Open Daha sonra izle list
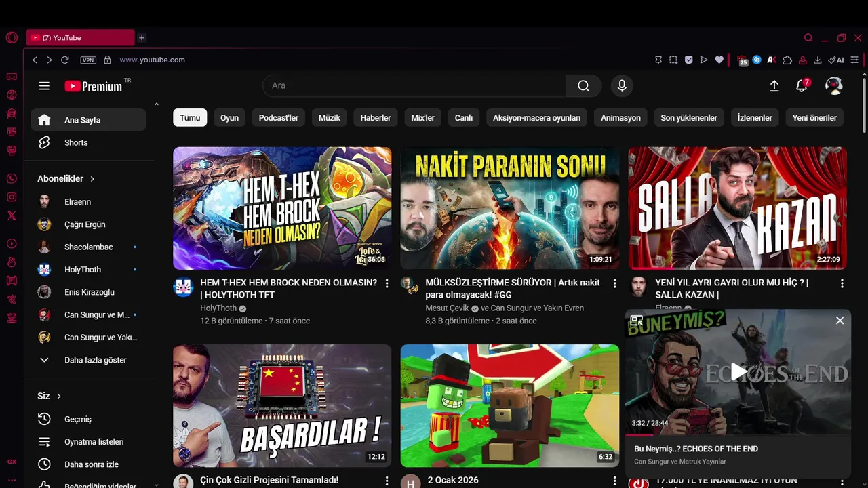The height and width of the screenshot is (488, 868). click(x=88, y=464)
